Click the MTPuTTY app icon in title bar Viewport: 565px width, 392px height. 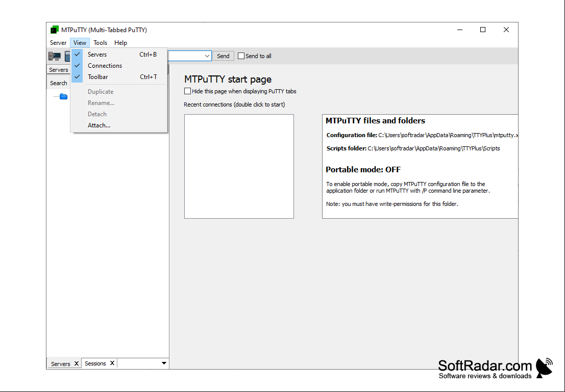[55, 30]
